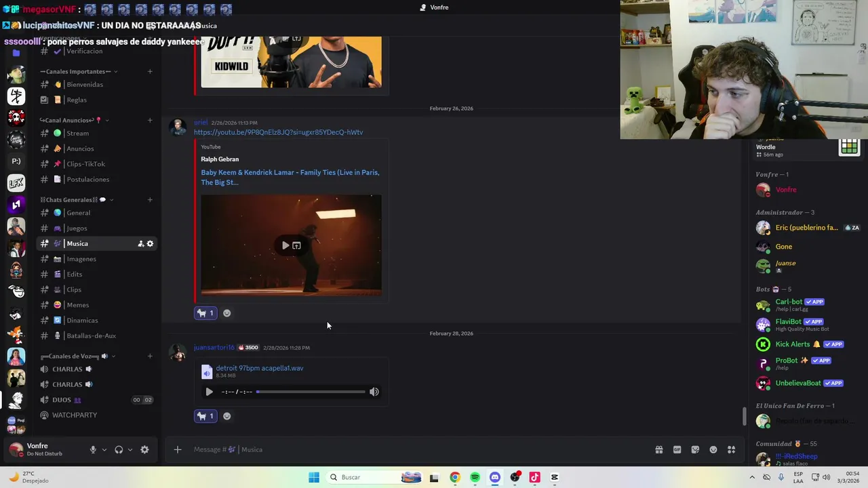Show hidden system tray icons chevron
The width and height of the screenshot is (868, 488).
pyautogui.click(x=751, y=477)
